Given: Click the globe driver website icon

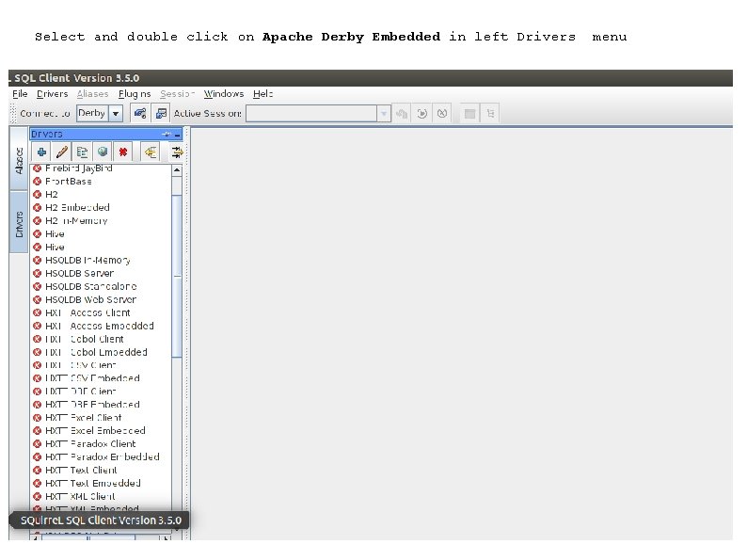Looking at the screenshot, I should [x=103, y=152].
